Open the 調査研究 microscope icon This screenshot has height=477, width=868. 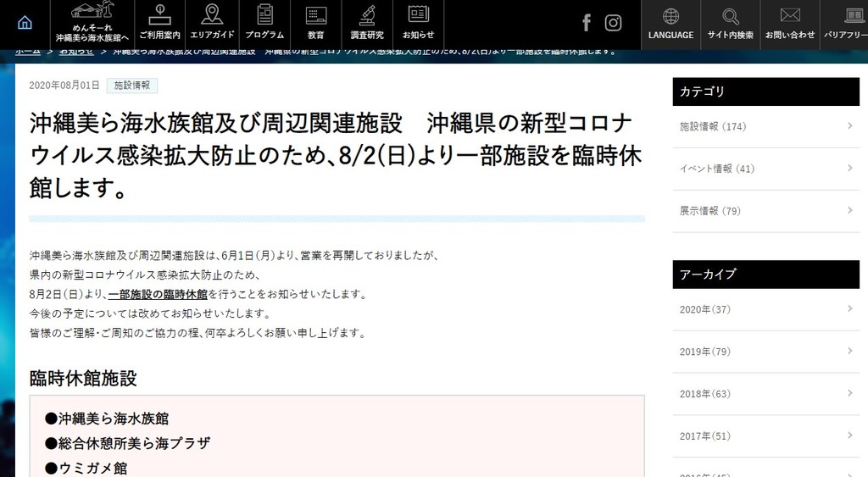(367, 23)
